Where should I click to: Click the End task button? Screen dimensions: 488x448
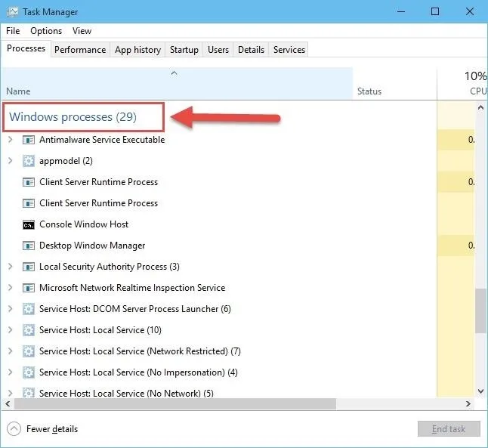click(x=449, y=429)
